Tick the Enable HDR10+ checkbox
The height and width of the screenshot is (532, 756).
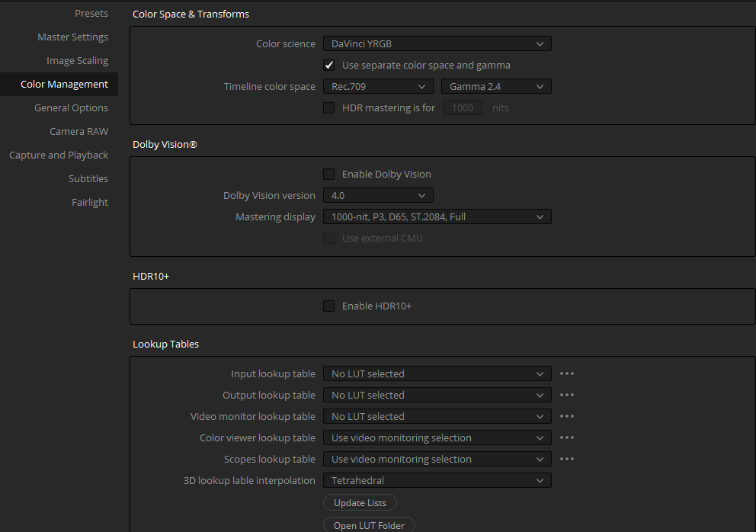[x=328, y=306]
